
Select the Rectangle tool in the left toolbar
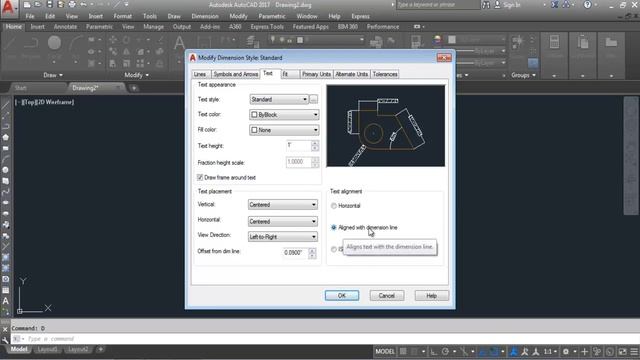[x=5, y=149]
